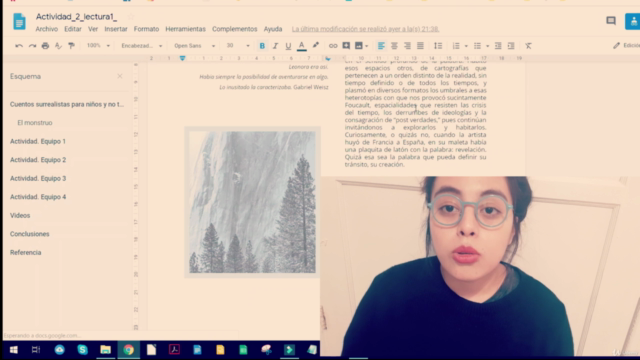
Task: Align text to the left
Action: click(381, 46)
